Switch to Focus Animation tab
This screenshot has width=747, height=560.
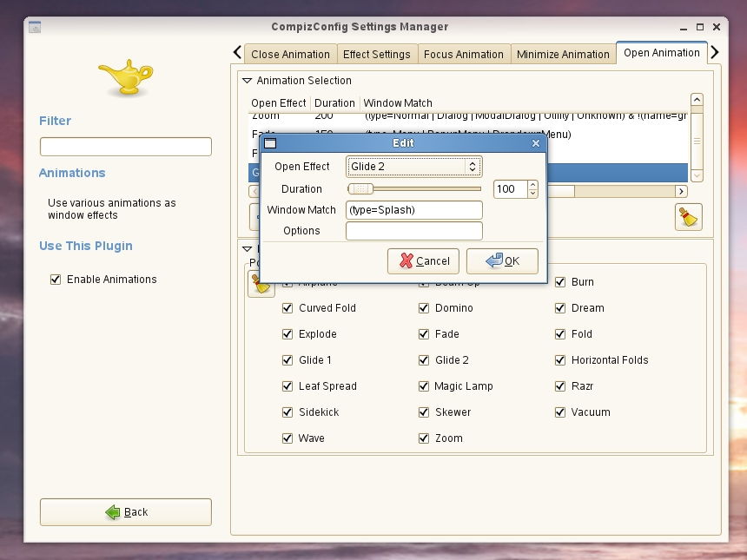click(x=464, y=55)
